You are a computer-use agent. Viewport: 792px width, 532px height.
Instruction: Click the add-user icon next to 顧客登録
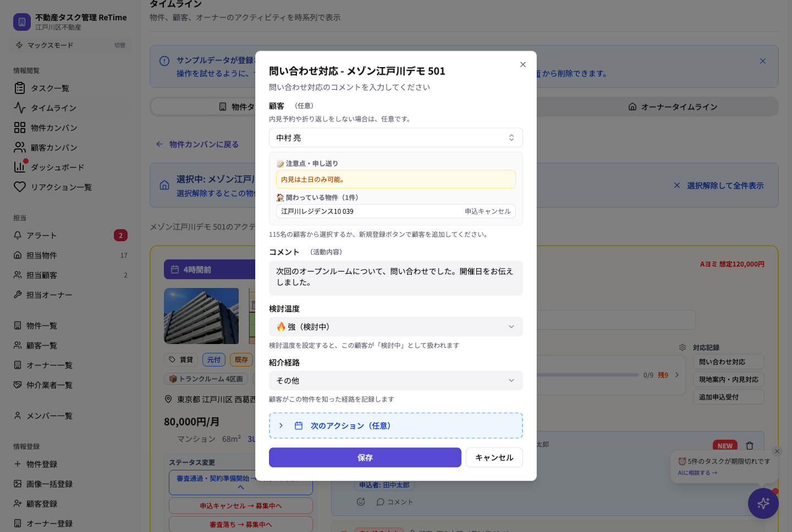coord(18,503)
